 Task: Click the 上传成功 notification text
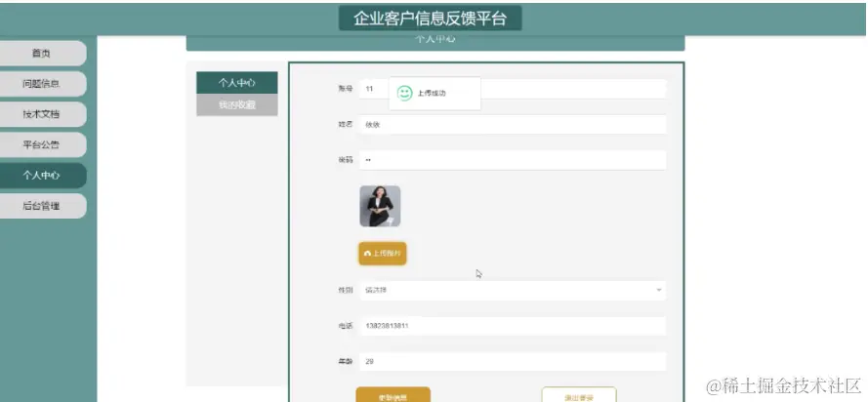(433, 94)
